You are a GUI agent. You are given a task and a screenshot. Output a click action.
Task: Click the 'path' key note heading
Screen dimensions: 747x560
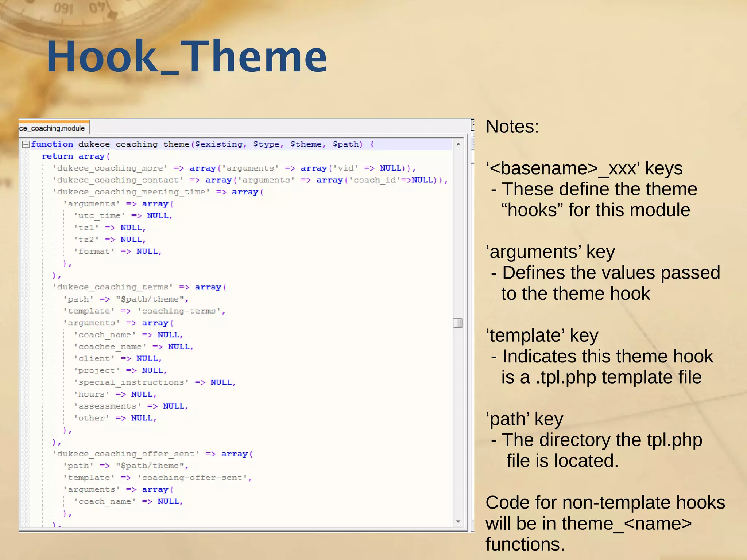[x=524, y=419]
